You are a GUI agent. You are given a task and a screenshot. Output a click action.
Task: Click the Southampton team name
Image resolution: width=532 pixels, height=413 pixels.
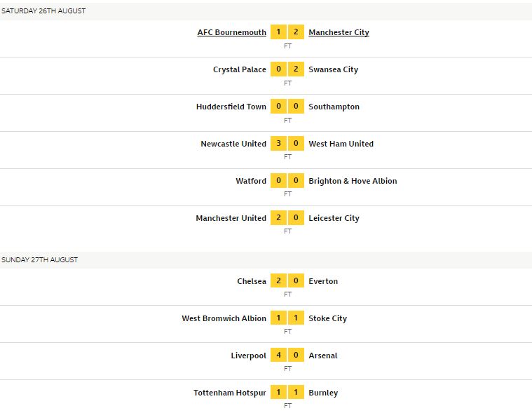(334, 107)
